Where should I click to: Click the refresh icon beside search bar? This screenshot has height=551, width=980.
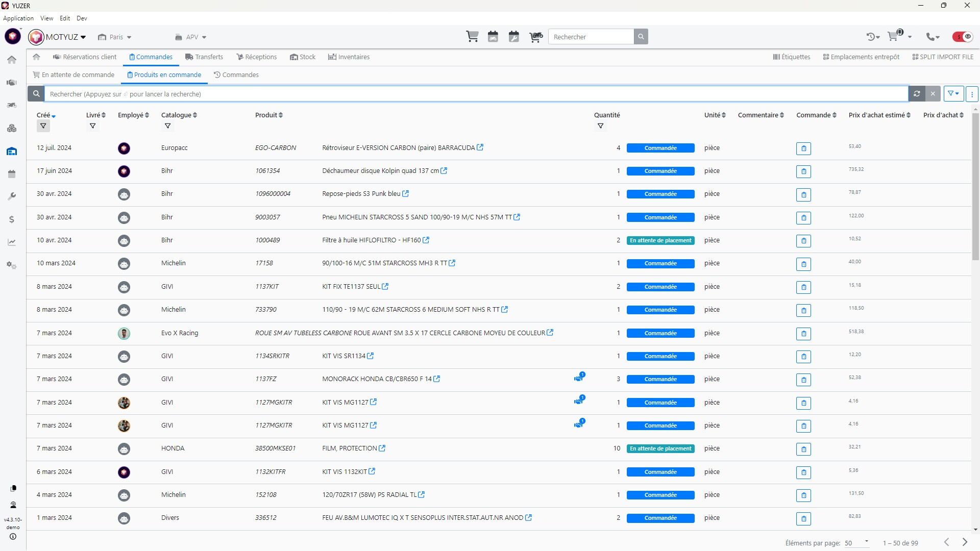click(x=917, y=94)
